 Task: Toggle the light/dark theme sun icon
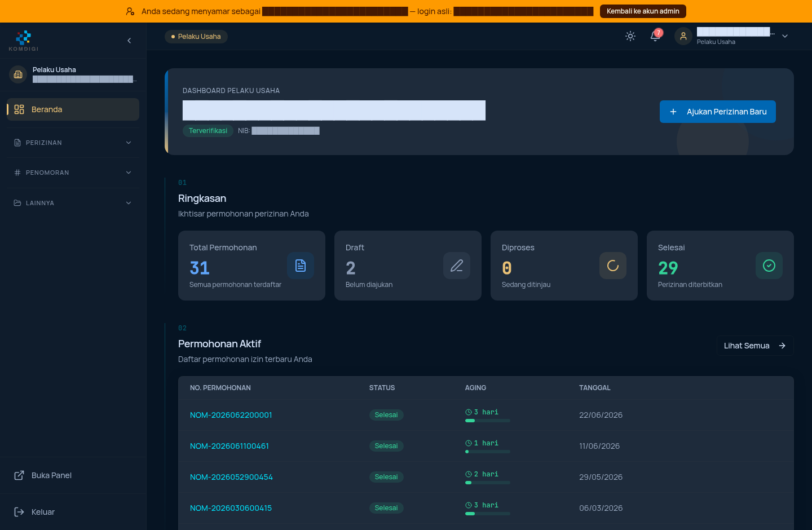pos(630,36)
